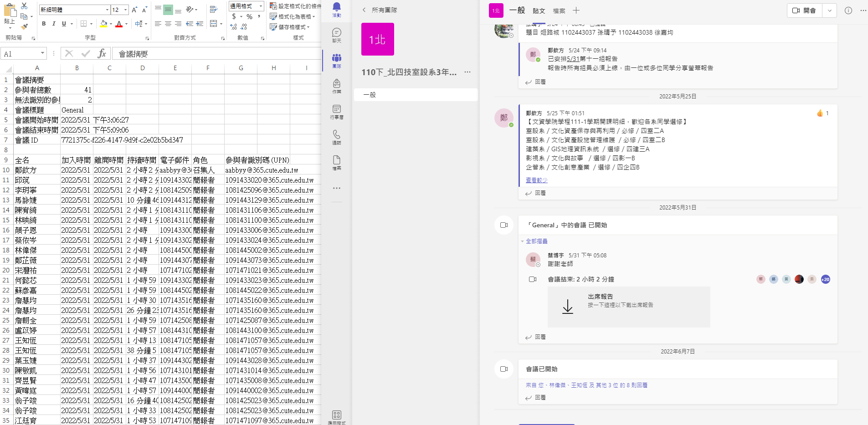Switch to the 檔案 tab in channel

tap(559, 11)
